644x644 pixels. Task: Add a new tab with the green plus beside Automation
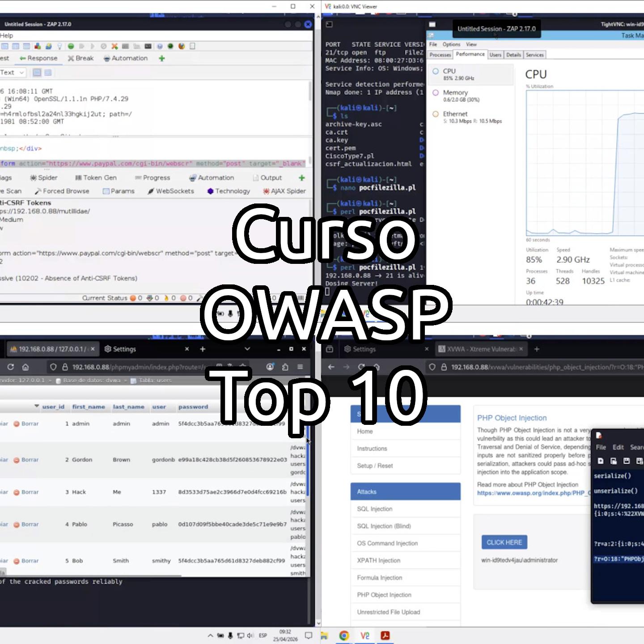162,58
